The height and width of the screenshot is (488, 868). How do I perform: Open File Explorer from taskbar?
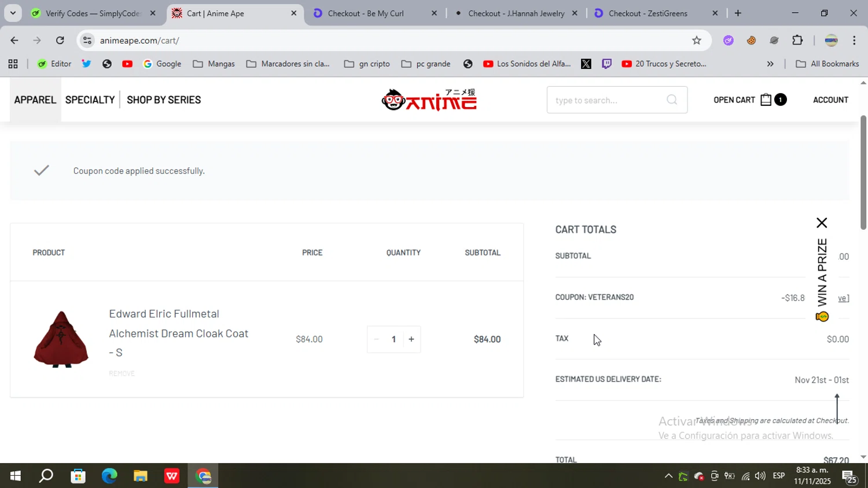pos(141,476)
